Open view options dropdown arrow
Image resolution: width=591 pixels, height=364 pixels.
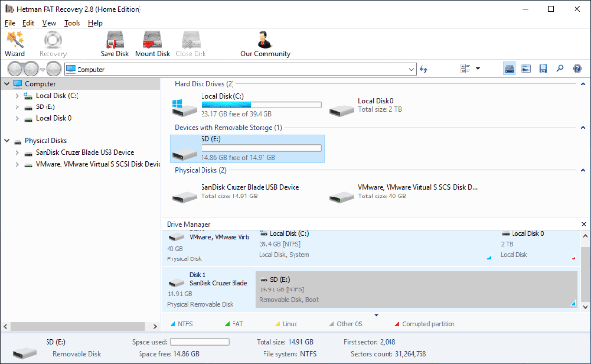tap(478, 68)
